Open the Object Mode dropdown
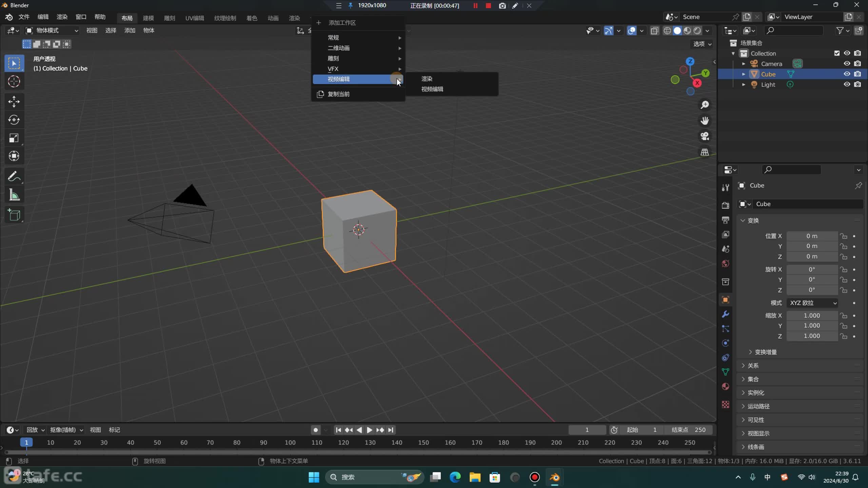This screenshot has width=868, height=488. tap(52, 30)
